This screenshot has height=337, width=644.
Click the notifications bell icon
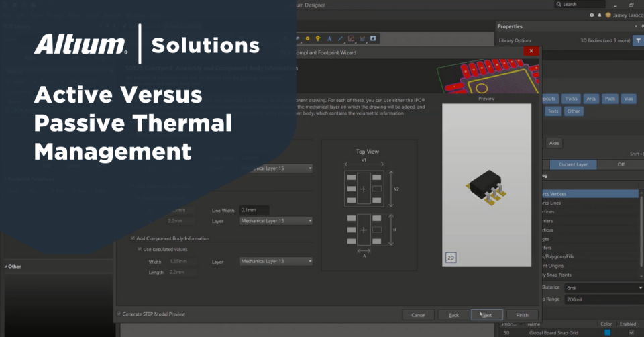click(599, 15)
